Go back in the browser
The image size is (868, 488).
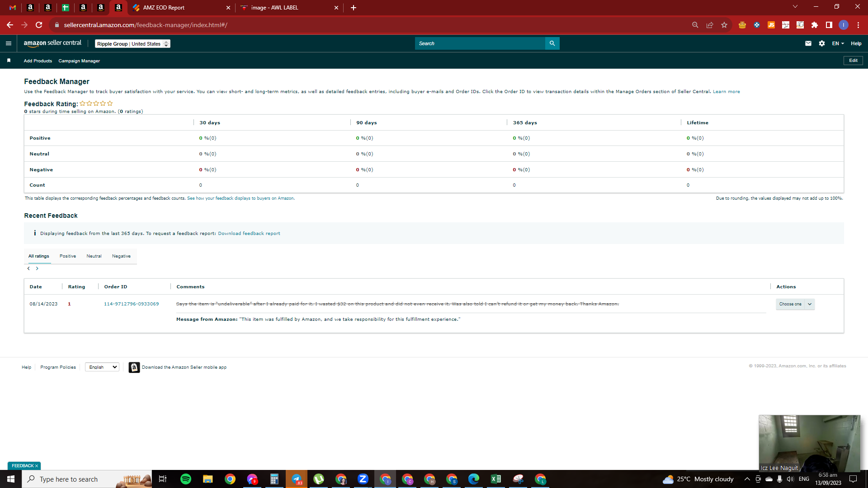tap(10, 25)
